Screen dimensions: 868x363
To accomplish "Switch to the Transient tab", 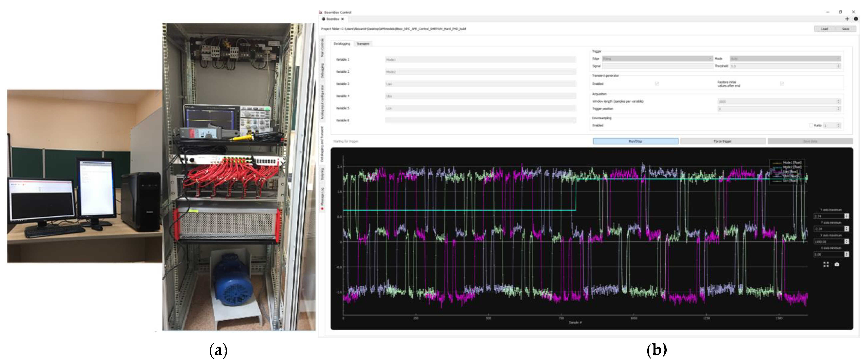I will pyautogui.click(x=363, y=44).
